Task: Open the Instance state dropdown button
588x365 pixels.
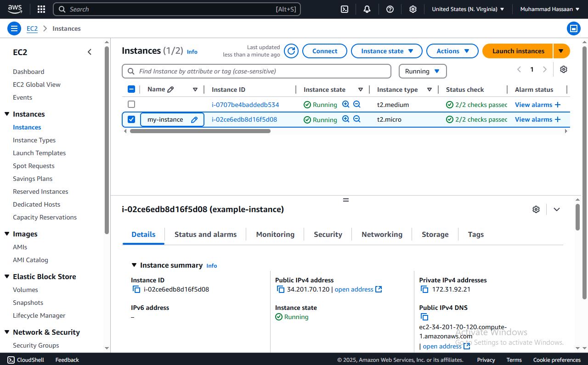Action: (387, 51)
